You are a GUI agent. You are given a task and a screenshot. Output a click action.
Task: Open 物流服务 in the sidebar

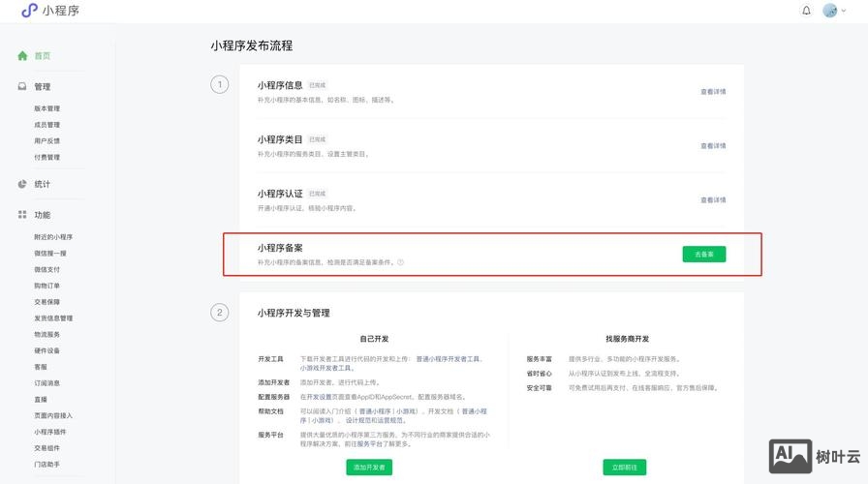47,334
